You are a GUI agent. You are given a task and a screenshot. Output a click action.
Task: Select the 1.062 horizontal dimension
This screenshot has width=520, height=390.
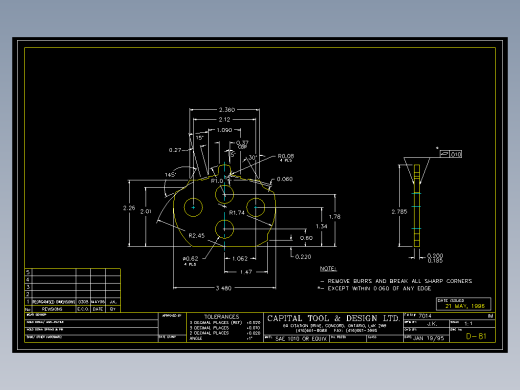(x=240, y=258)
